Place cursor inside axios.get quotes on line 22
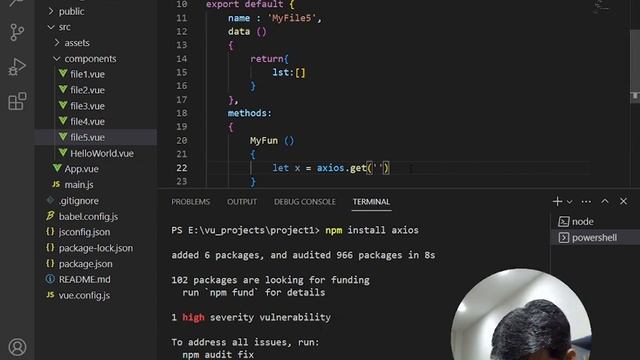The height and width of the screenshot is (360, 640). [379, 168]
